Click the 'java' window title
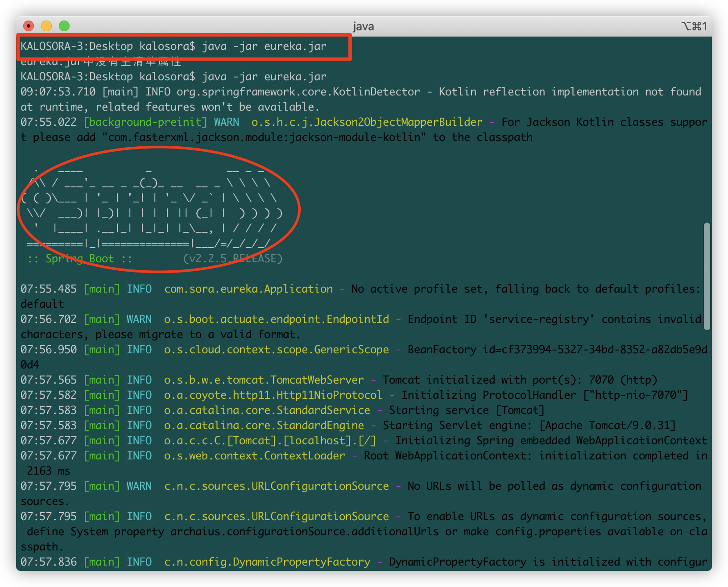The image size is (728, 587). click(x=364, y=26)
